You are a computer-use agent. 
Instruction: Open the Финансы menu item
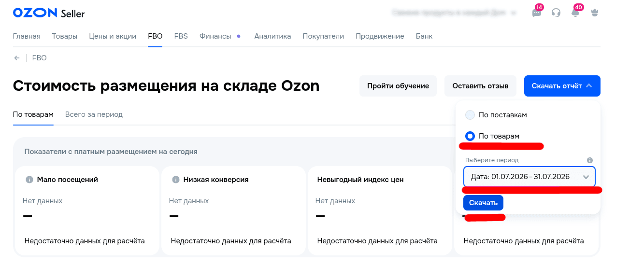tap(215, 36)
